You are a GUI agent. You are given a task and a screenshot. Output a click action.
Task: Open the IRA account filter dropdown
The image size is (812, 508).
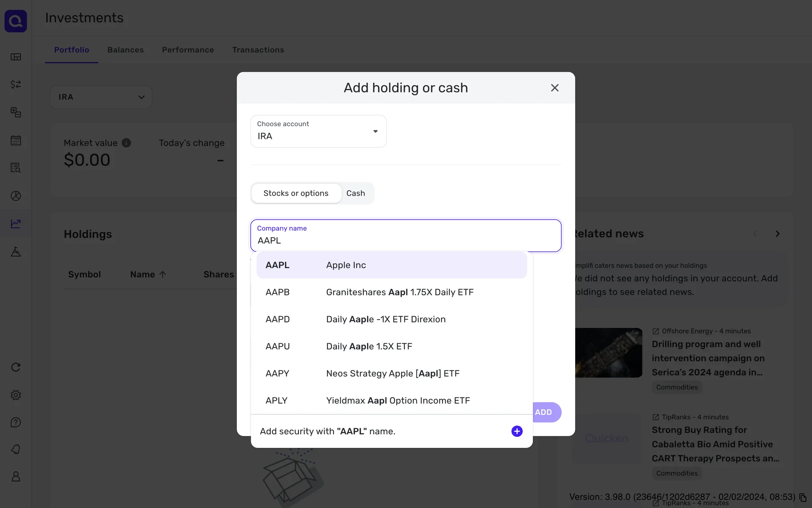tap(101, 97)
